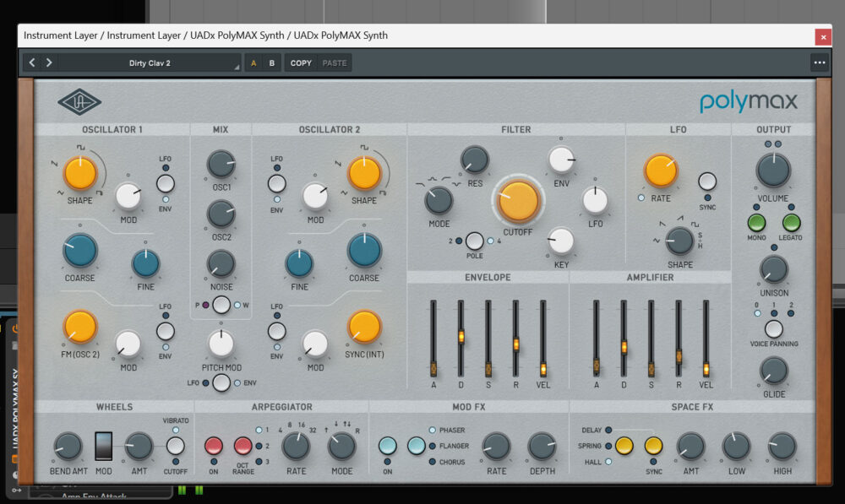Click the NOISE mix knob
This screenshot has width=845, height=504.
tap(221, 264)
